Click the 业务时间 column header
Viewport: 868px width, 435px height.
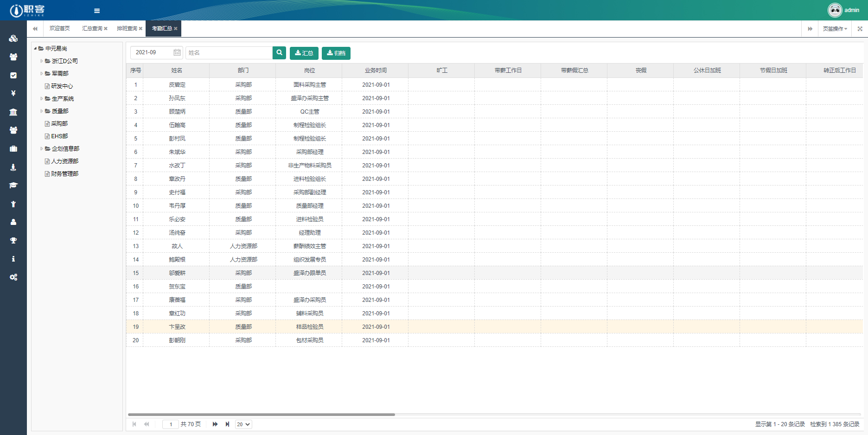coord(376,70)
